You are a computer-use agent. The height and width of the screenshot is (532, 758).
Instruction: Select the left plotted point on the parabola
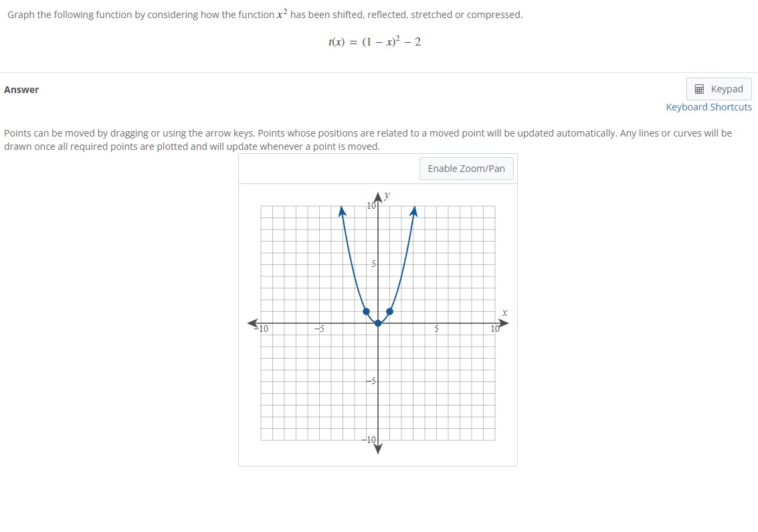point(366,311)
